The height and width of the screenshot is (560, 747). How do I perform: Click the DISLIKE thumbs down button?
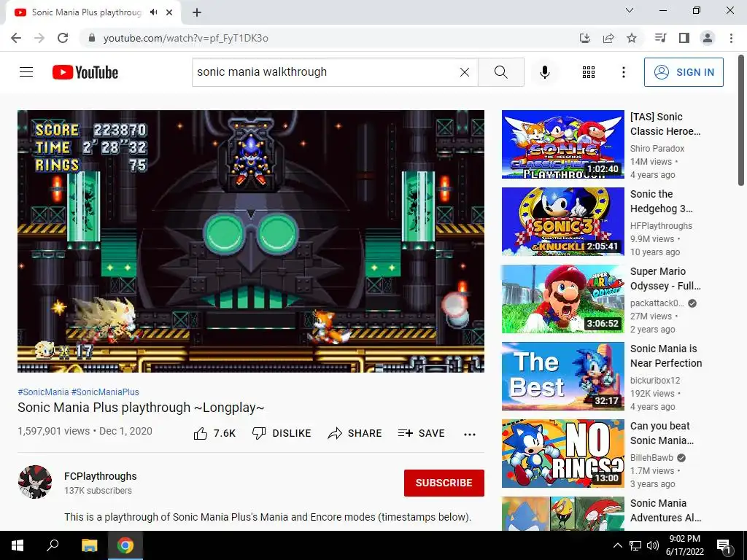click(282, 433)
